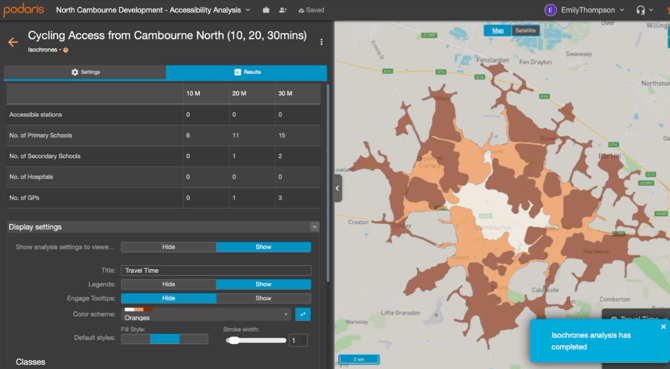This screenshot has width=670, height=369.
Task: Select the Accessible stations row label
Action: pyautogui.click(x=35, y=114)
